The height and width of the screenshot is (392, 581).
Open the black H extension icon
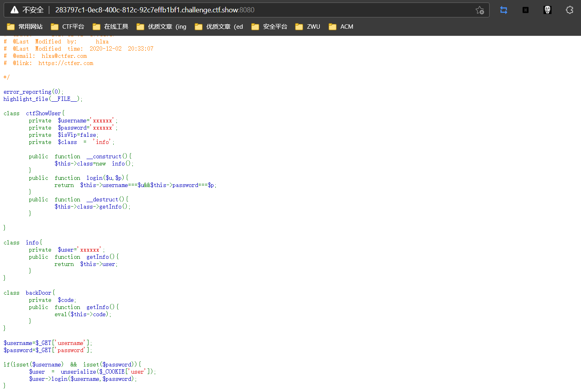point(526,10)
